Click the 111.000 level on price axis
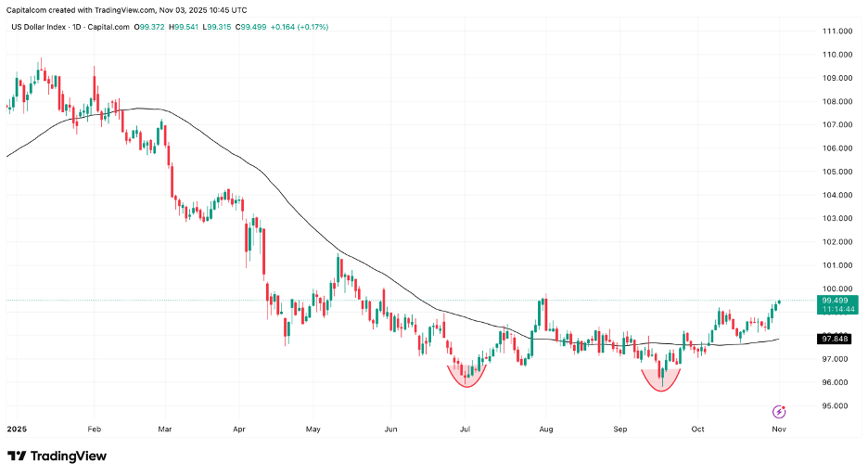868x475 pixels. [x=837, y=31]
